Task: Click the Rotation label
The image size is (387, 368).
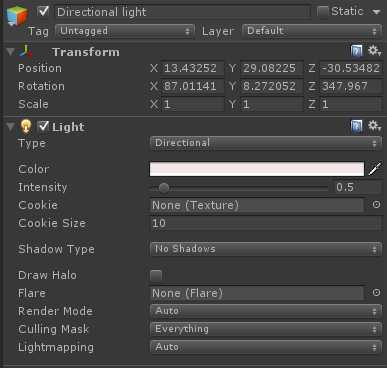Action: pyautogui.click(x=41, y=86)
